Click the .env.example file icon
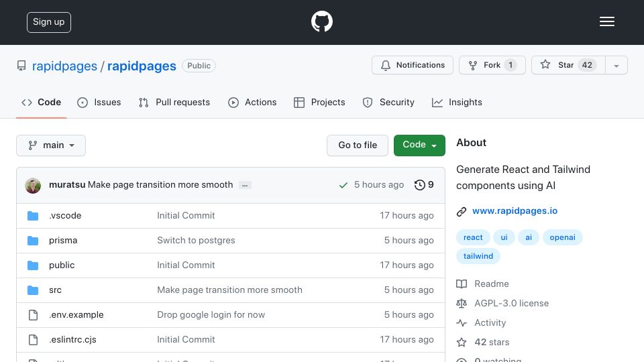 coord(33,315)
